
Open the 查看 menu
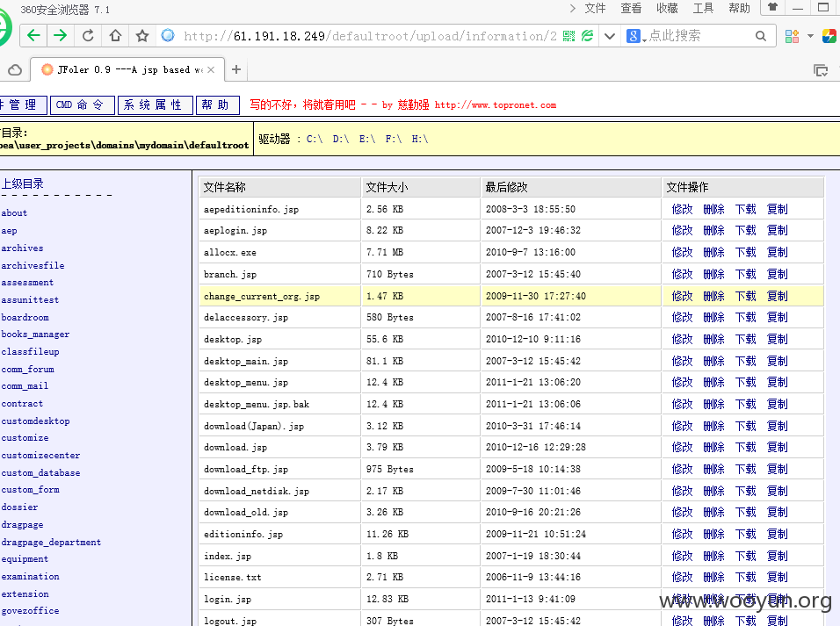[x=631, y=8]
